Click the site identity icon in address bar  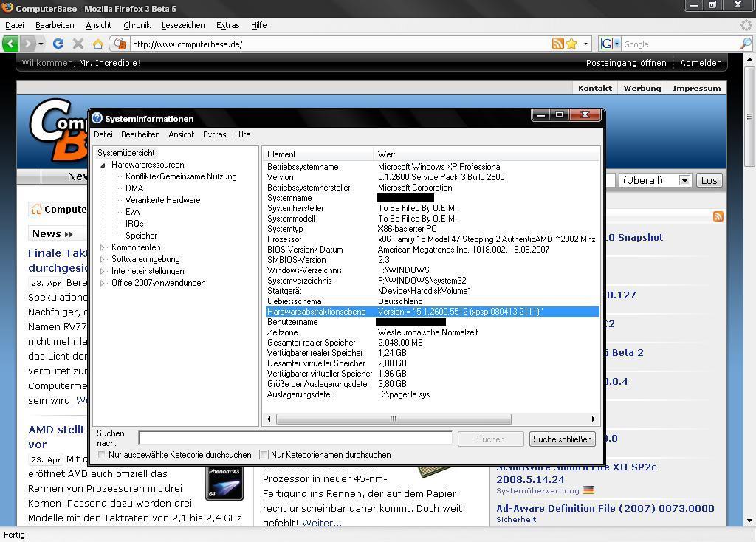(120, 44)
